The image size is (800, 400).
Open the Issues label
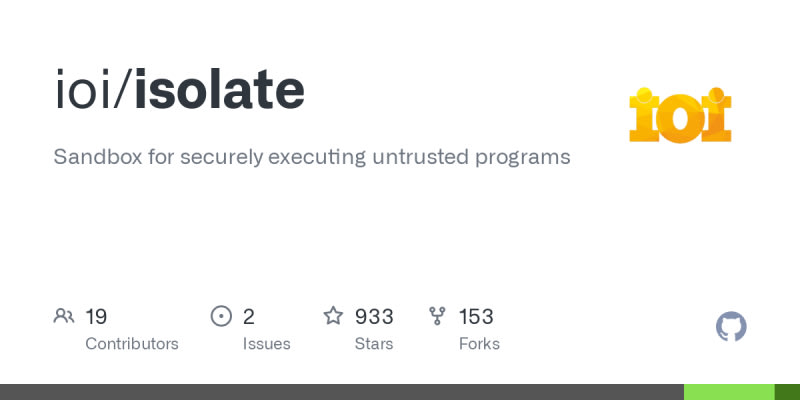[267, 344]
